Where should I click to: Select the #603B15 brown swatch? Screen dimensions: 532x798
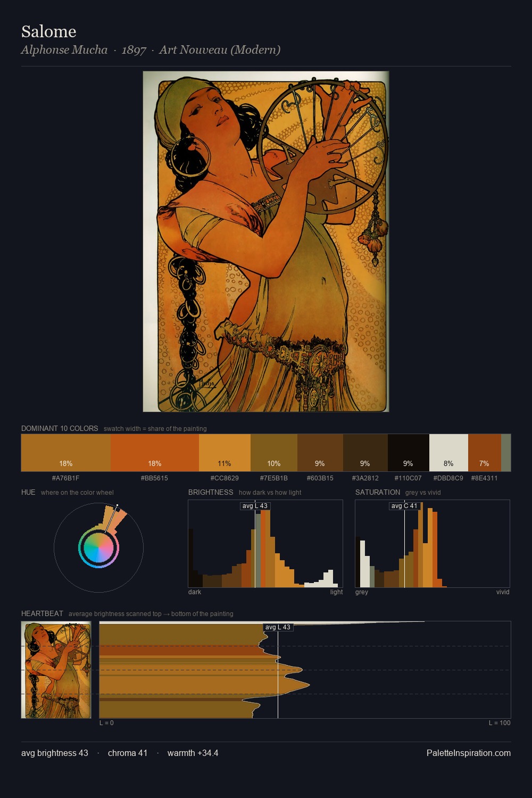[x=320, y=453]
